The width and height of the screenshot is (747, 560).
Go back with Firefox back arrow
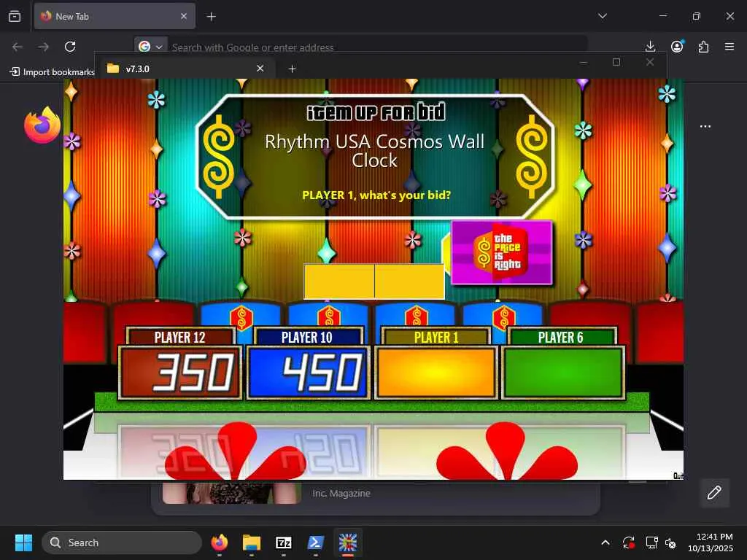coord(18,47)
